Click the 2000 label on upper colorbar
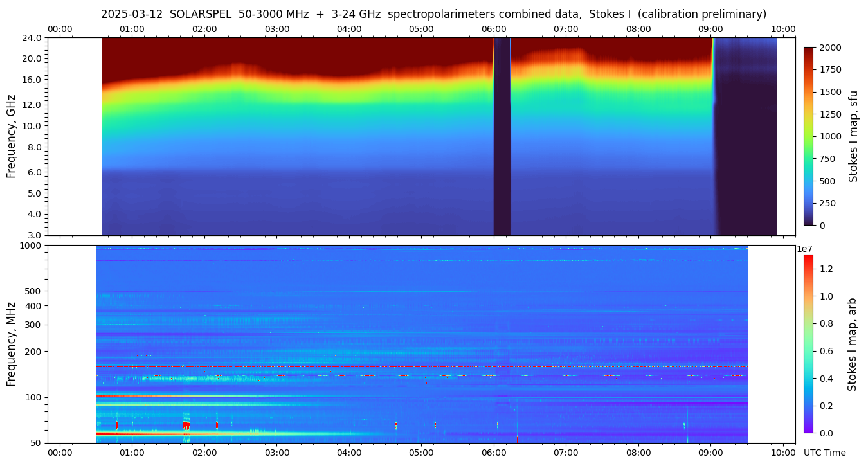The width and height of the screenshot is (868, 466). coord(831,48)
